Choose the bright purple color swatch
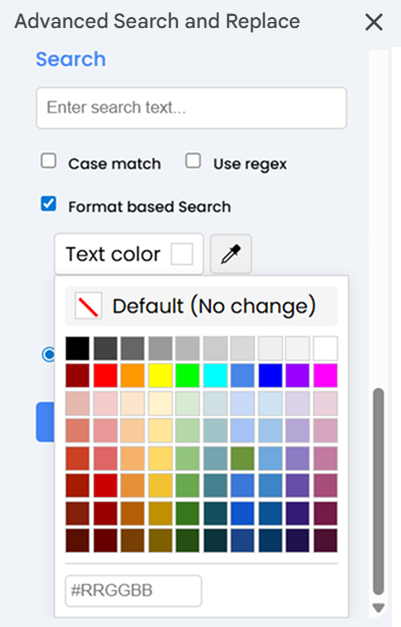Viewport: 401px width, 627px height. click(x=298, y=375)
